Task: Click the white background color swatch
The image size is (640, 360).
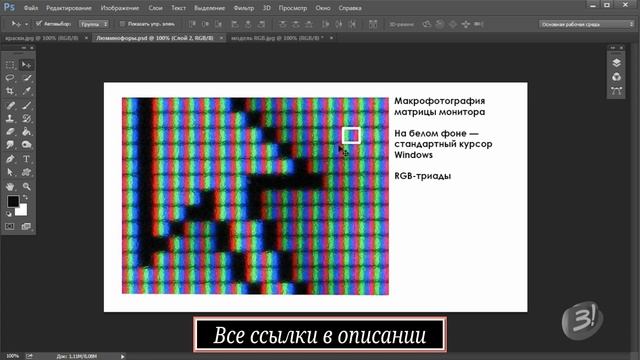Action: pos(22,210)
